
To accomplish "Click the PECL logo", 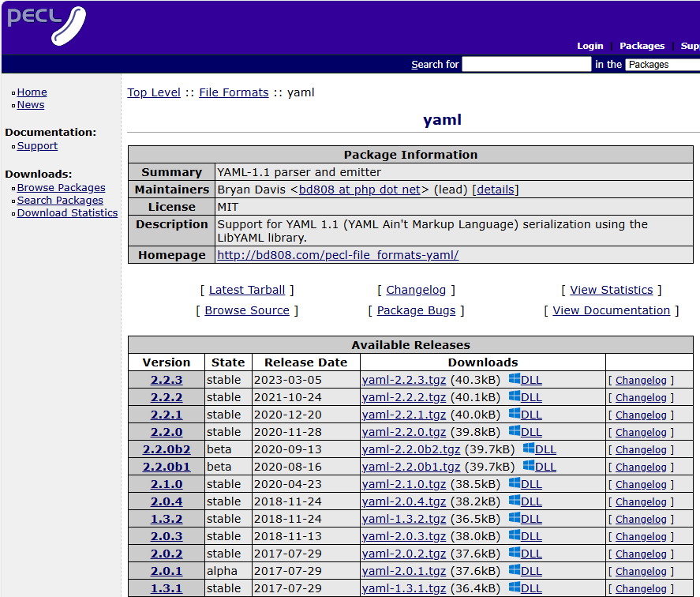I will [x=47, y=26].
